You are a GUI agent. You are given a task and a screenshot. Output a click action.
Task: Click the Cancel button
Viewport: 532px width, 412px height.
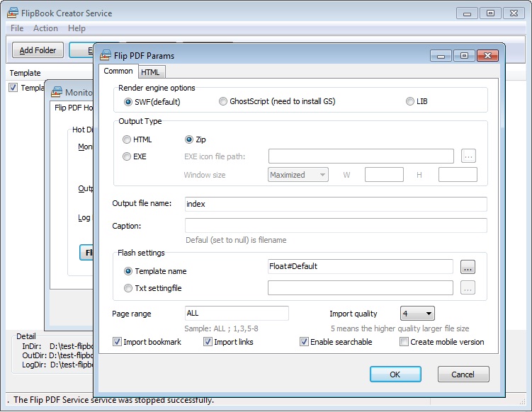[x=463, y=374]
